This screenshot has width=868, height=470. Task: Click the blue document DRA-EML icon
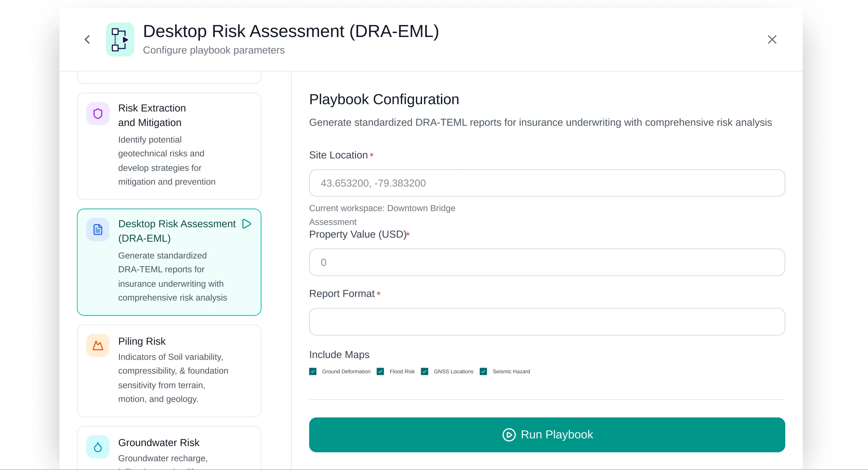tap(98, 230)
